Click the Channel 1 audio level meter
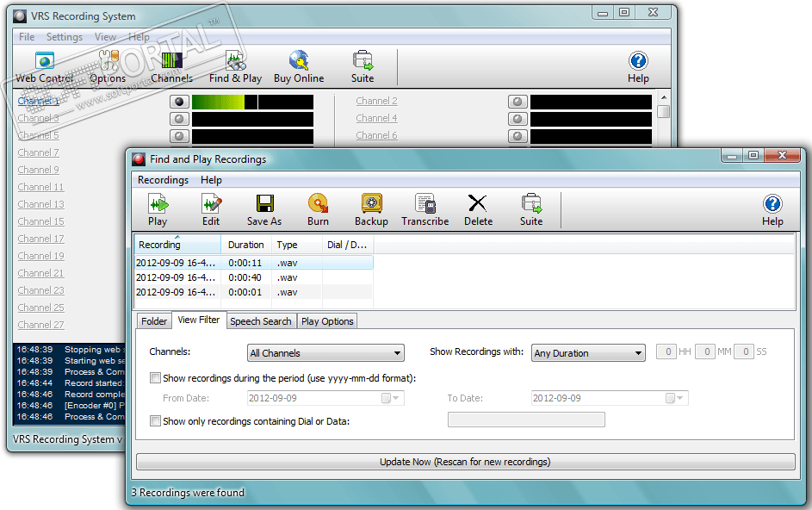 pos(252,102)
